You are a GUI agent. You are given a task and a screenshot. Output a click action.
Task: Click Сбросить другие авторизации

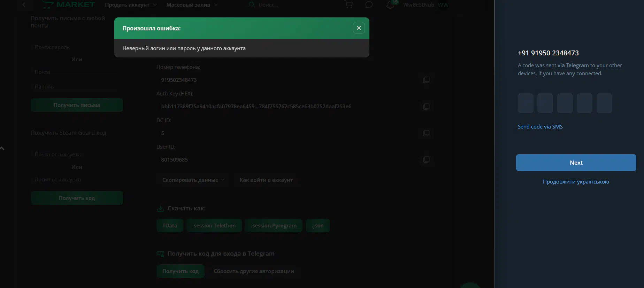[254, 271]
